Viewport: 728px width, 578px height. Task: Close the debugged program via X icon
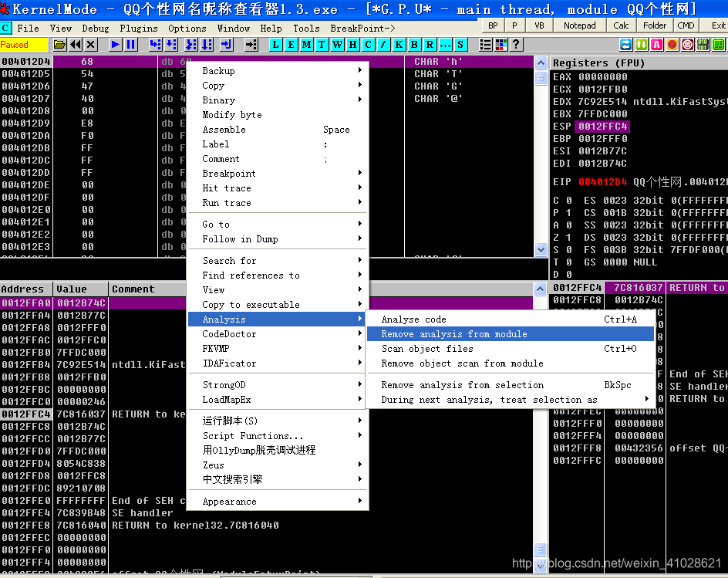[x=90, y=45]
